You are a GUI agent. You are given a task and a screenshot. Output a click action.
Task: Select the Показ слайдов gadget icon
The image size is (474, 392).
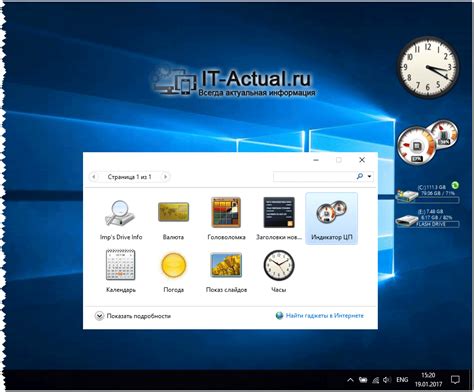pyautogui.click(x=226, y=265)
